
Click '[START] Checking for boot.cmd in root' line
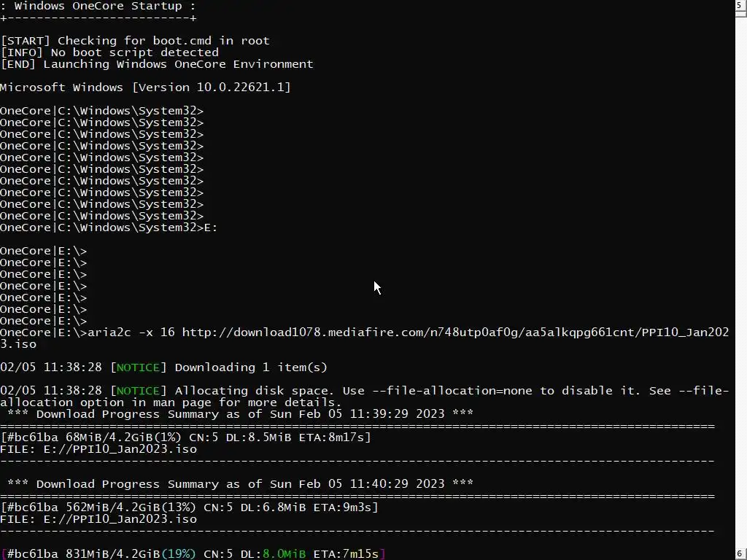click(135, 41)
